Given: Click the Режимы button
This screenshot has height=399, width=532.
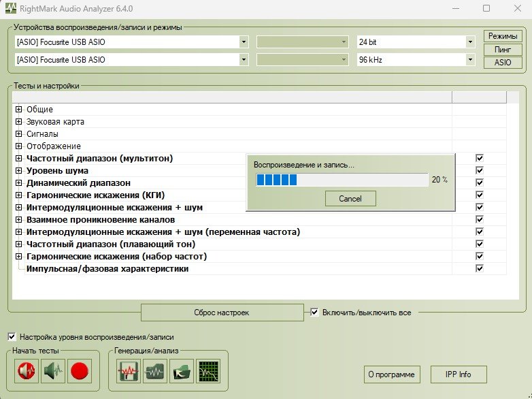Looking at the screenshot, I should (503, 36).
